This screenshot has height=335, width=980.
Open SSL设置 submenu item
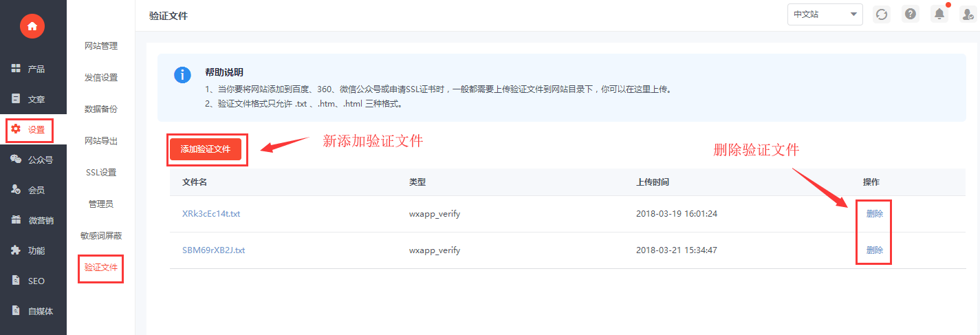(x=101, y=173)
